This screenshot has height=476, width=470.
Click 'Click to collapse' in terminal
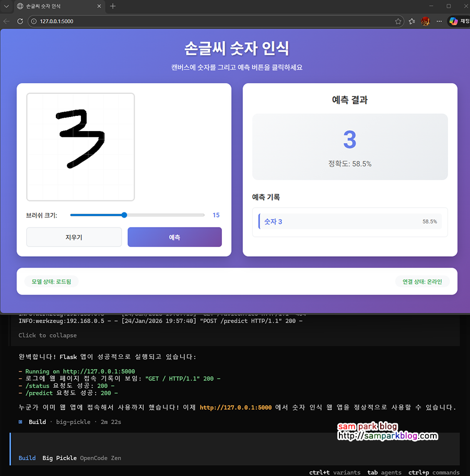coord(48,335)
